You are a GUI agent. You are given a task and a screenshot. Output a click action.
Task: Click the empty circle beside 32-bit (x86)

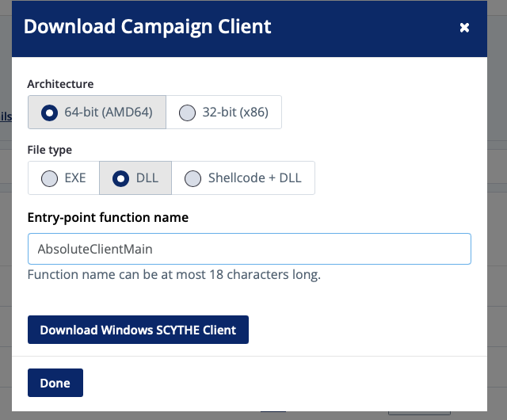(187, 113)
